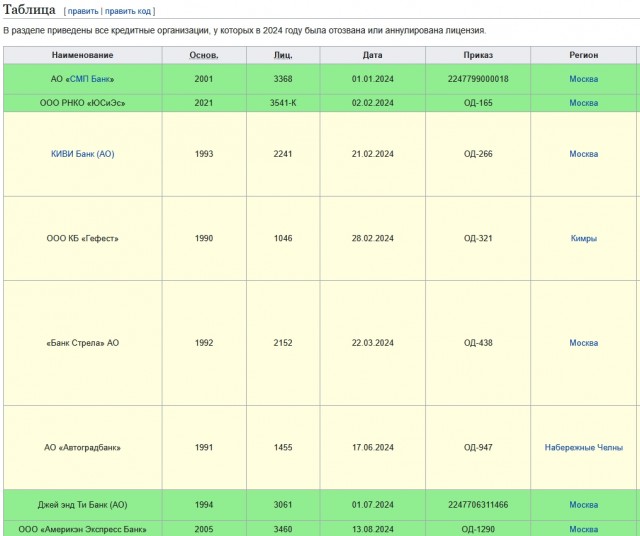Click the 'править' edit link

(83, 11)
